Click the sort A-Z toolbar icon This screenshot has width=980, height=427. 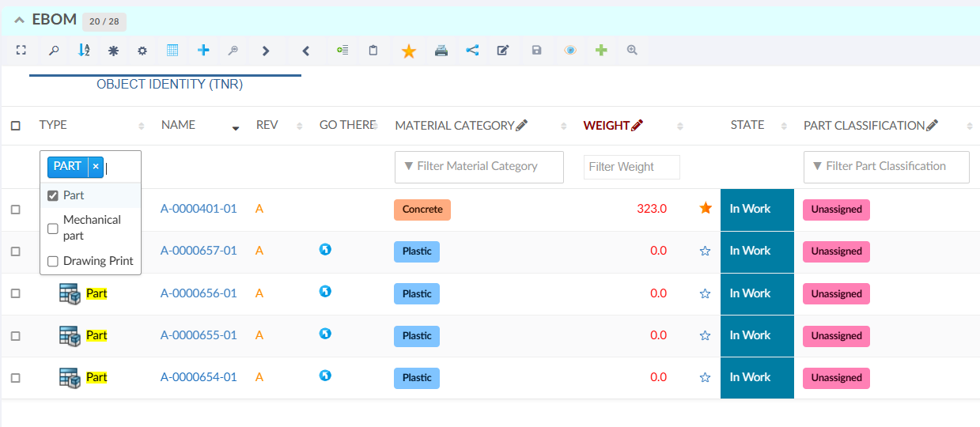click(x=84, y=51)
